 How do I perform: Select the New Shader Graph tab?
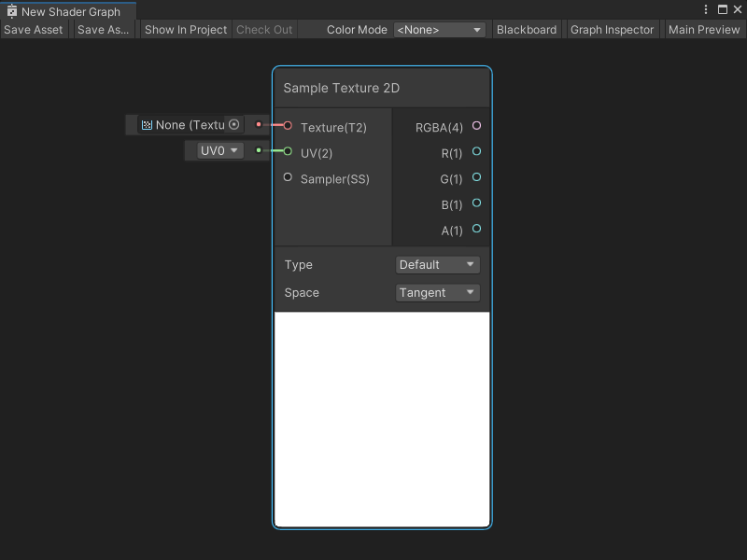point(69,12)
